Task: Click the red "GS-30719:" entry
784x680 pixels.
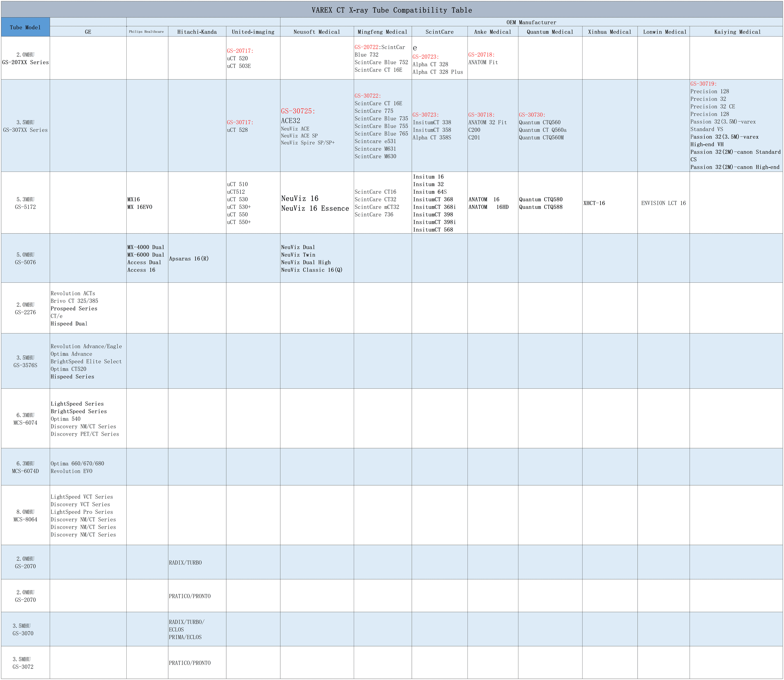Action: tap(704, 84)
